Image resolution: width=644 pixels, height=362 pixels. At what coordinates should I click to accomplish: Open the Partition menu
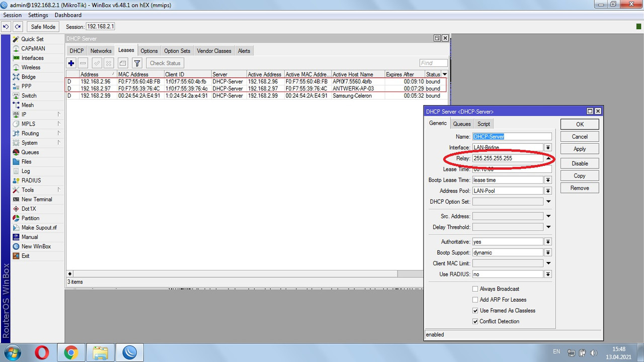30,218
